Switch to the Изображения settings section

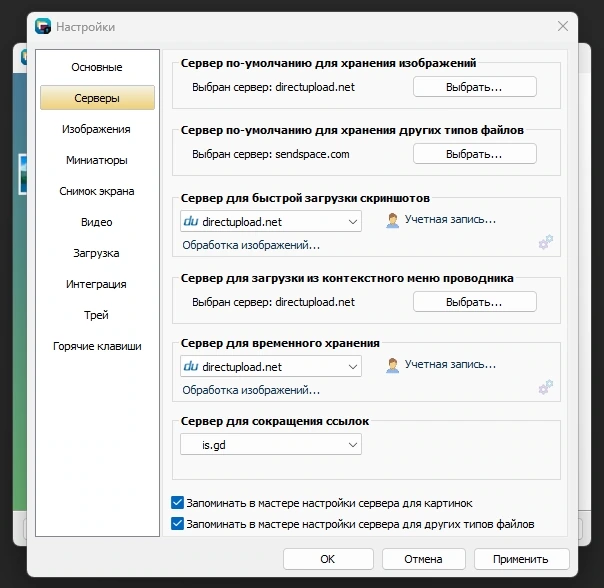point(96,129)
